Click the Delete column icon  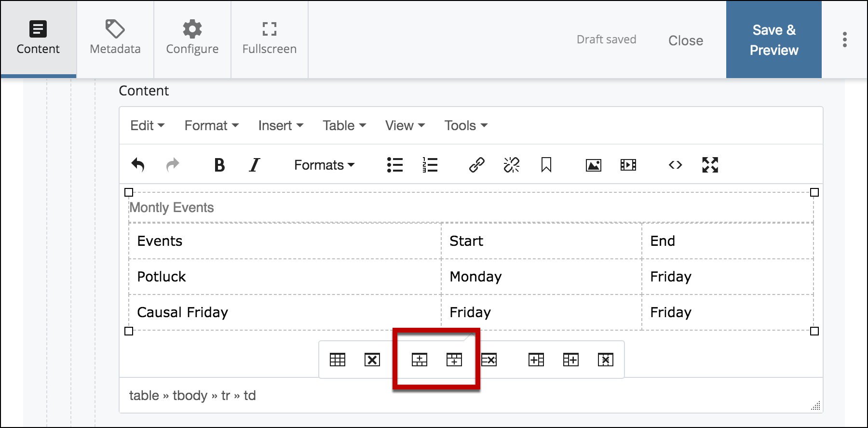[x=605, y=360]
